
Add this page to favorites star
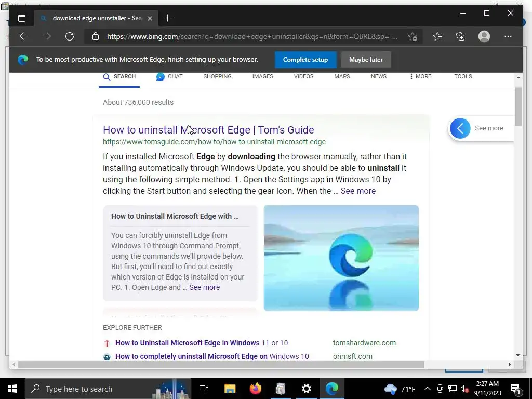click(x=413, y=37)
